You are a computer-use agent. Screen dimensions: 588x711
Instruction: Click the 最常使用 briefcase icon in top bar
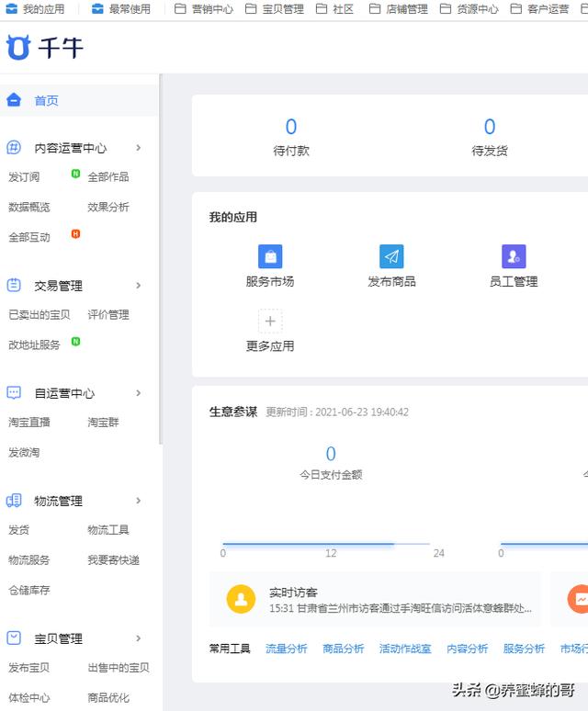(97, 8)
